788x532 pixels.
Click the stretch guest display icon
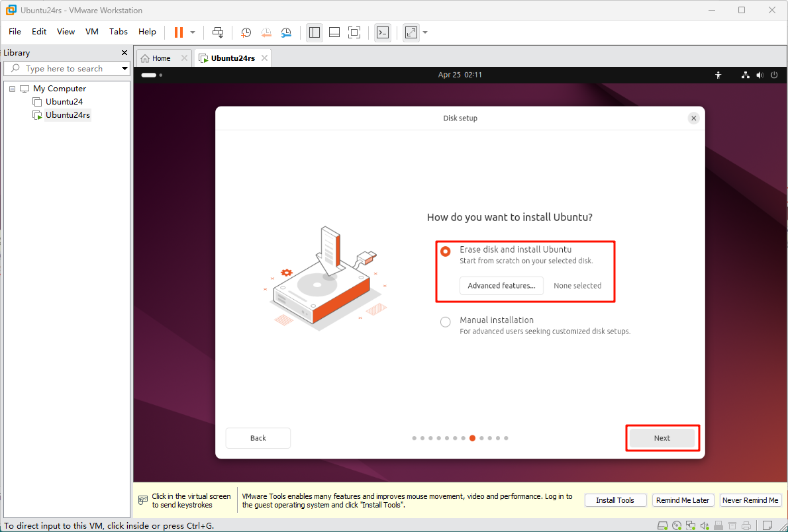point(411,32)
